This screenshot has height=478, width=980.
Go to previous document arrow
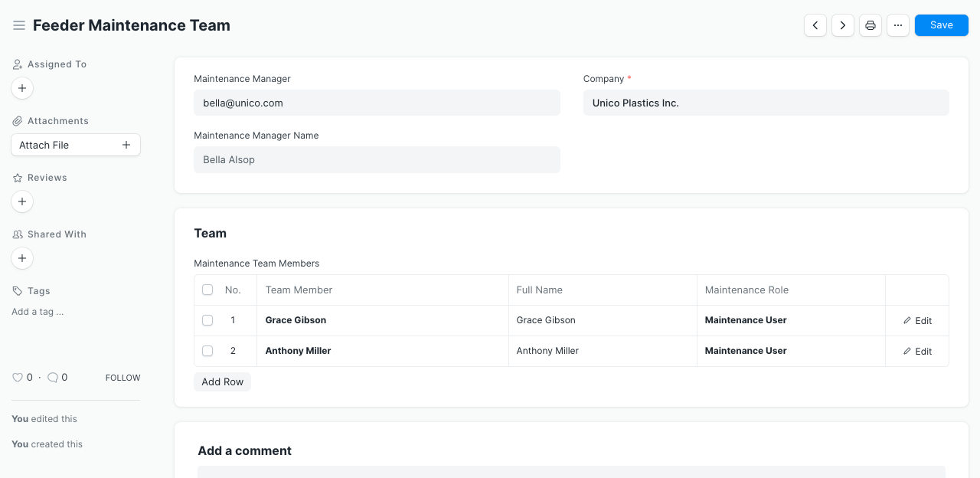pyautogui.click(x=815, y=25)
